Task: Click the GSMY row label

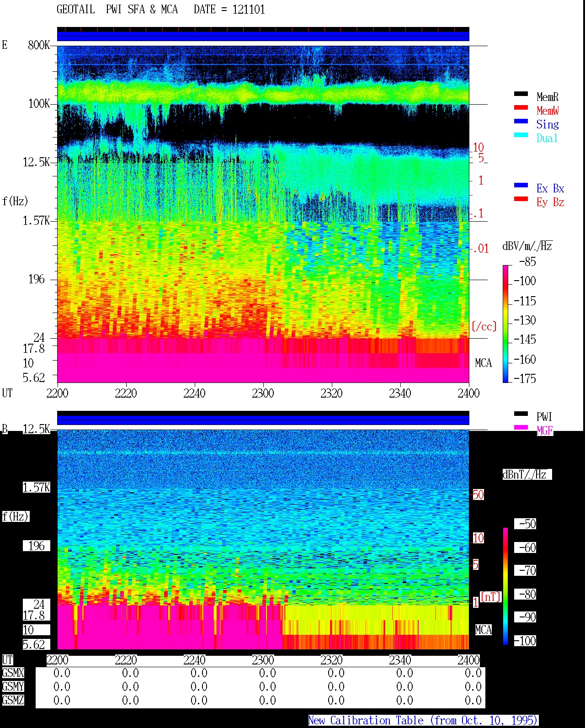Action: tap(13, 687)
